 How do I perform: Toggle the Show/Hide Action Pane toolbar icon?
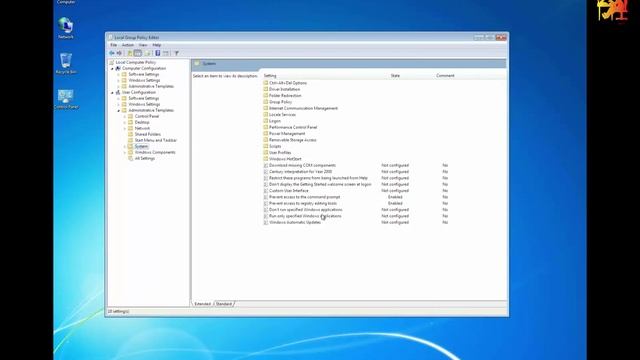[x=166, y=53]
